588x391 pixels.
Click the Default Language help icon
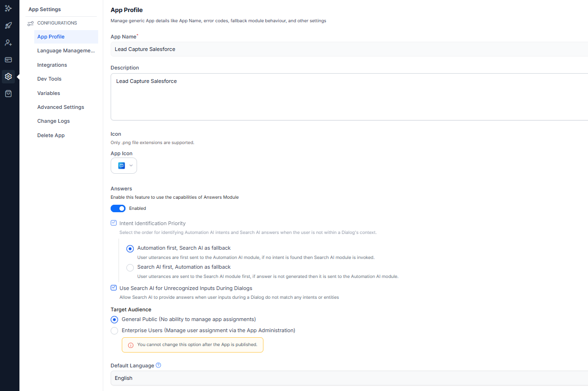[158, 365]
